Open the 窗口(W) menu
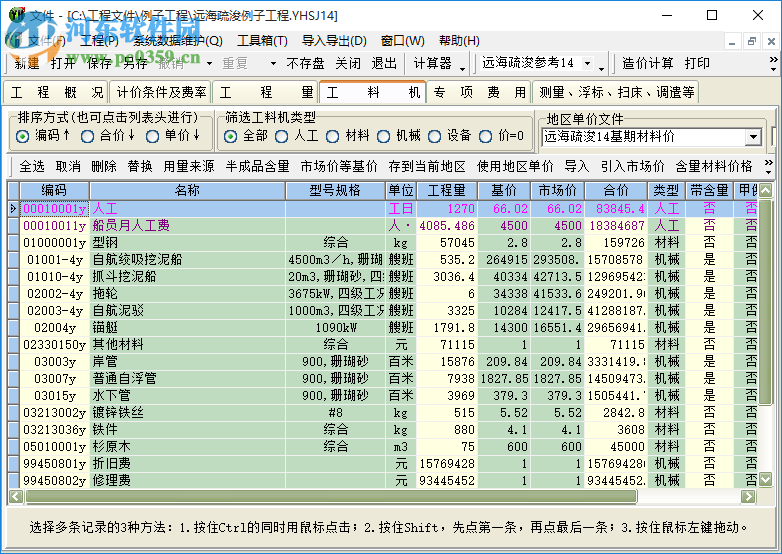The width and height of the screenshot is (782, 554). tap(402, 40)
